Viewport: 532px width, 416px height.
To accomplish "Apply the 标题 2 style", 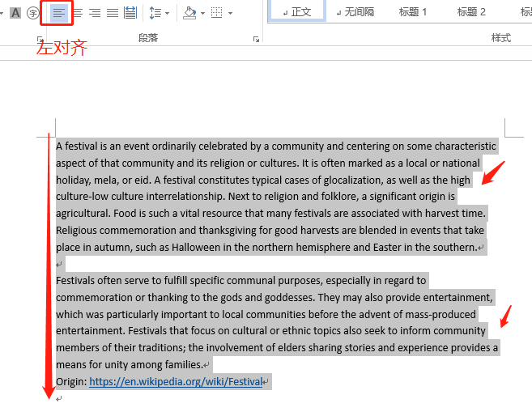I will tap(471, 12).
